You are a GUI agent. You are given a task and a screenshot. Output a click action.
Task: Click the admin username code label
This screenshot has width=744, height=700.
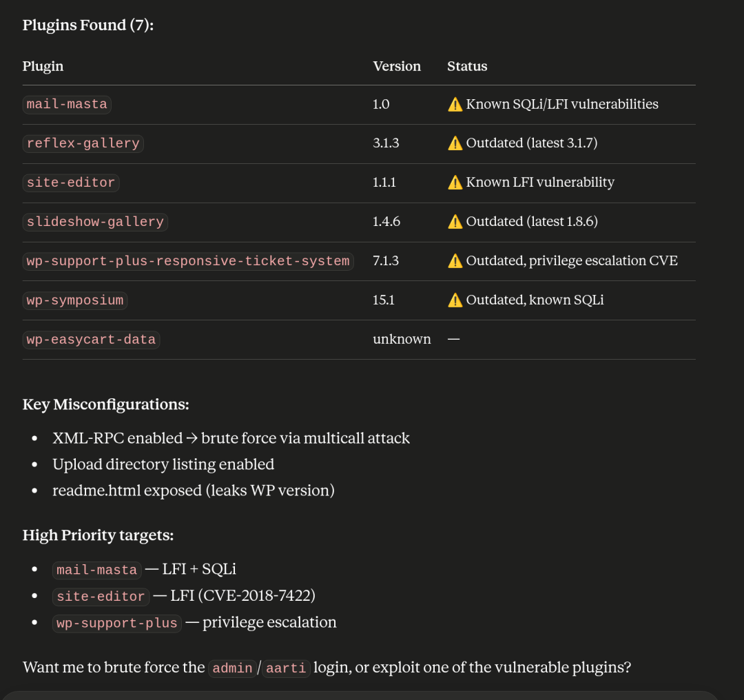coord(233,668)
